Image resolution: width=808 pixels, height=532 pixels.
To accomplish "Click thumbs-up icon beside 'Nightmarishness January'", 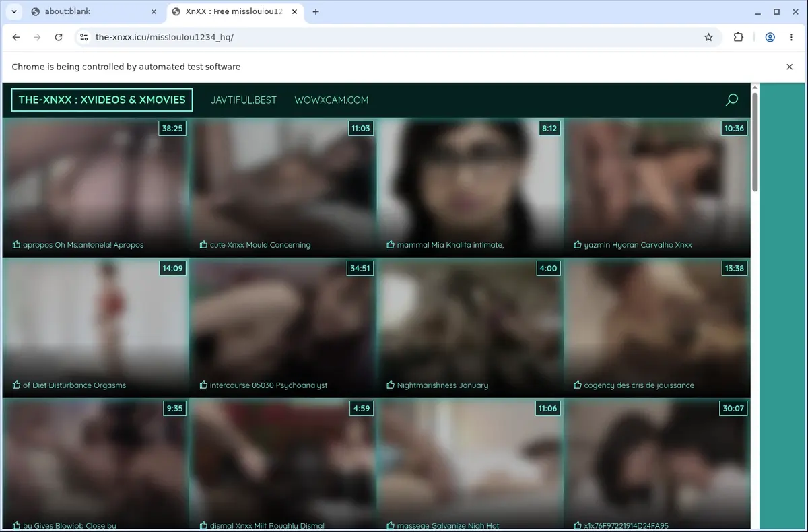I will click(x=391, y=385).
